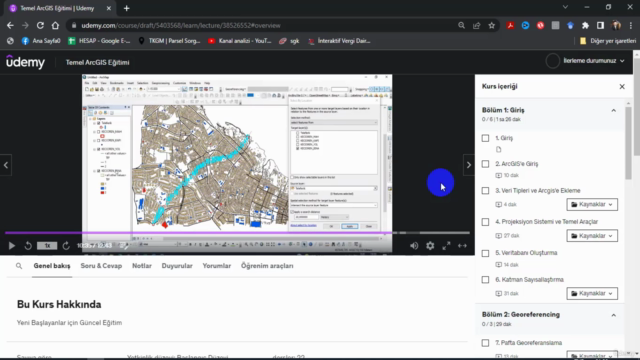This screenshot has height=360, width=640.
Task: Tick the 5. Veritabanı Oluşturma checkbox
Action: point(485,253)
